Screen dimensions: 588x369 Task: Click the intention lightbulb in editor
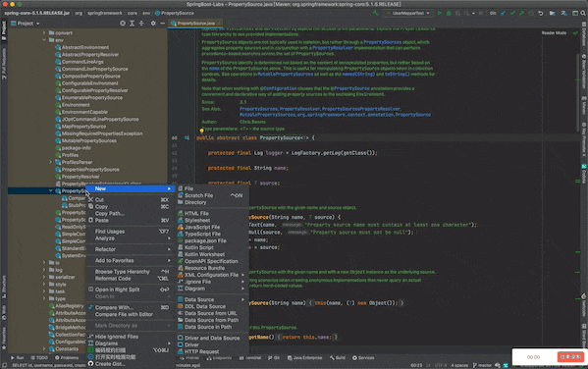(202, 131)
